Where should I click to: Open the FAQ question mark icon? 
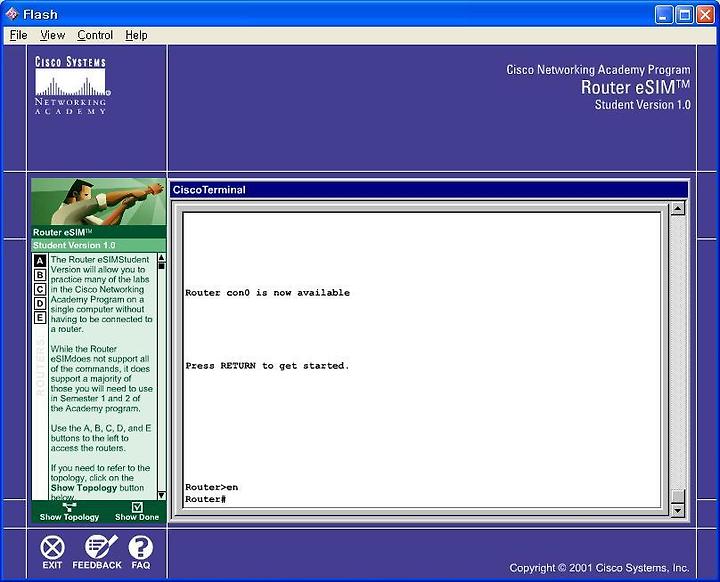141,553
